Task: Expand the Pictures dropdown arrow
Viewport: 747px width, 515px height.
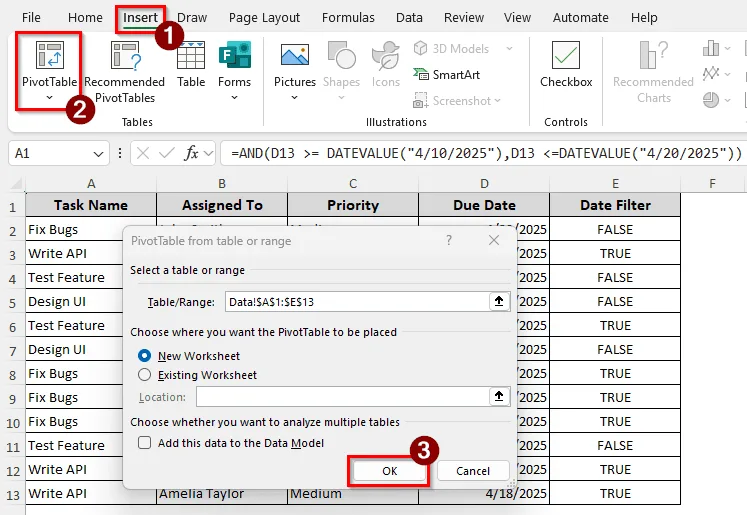Action: [294, 98]
